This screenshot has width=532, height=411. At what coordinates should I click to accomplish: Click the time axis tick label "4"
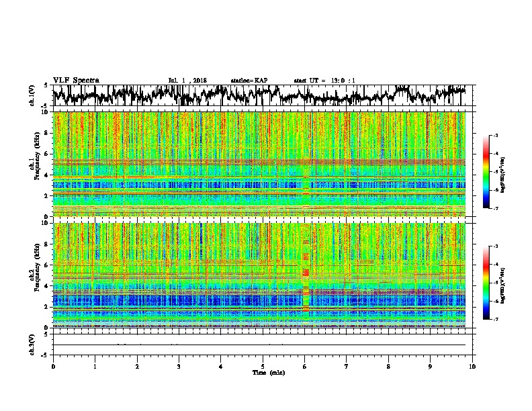coord(221,367)
